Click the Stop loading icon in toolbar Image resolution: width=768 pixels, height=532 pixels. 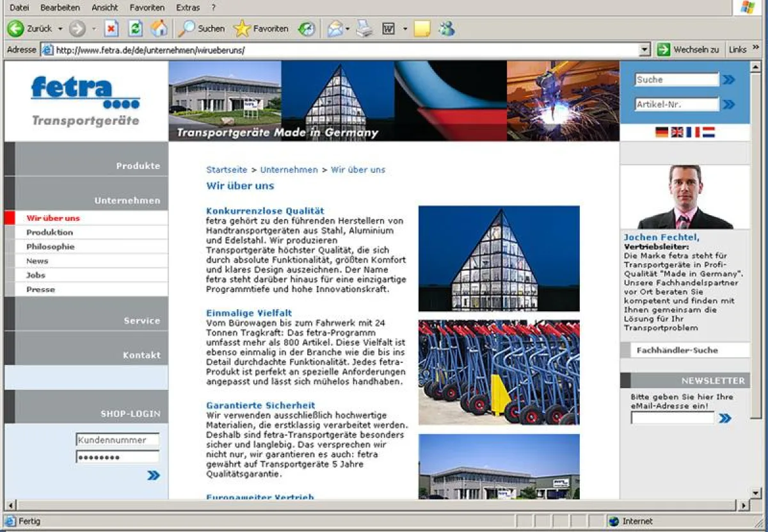pyautogui.click(x=111, y=29)
